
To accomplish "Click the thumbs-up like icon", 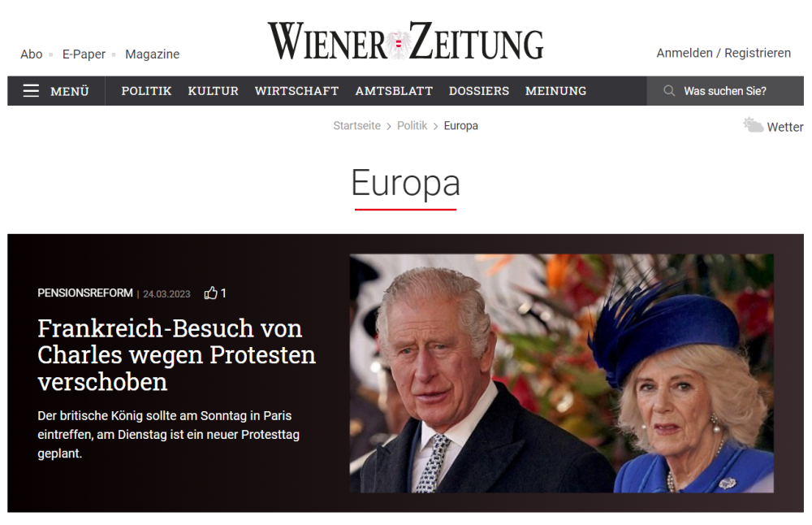I will click(210, 293).
